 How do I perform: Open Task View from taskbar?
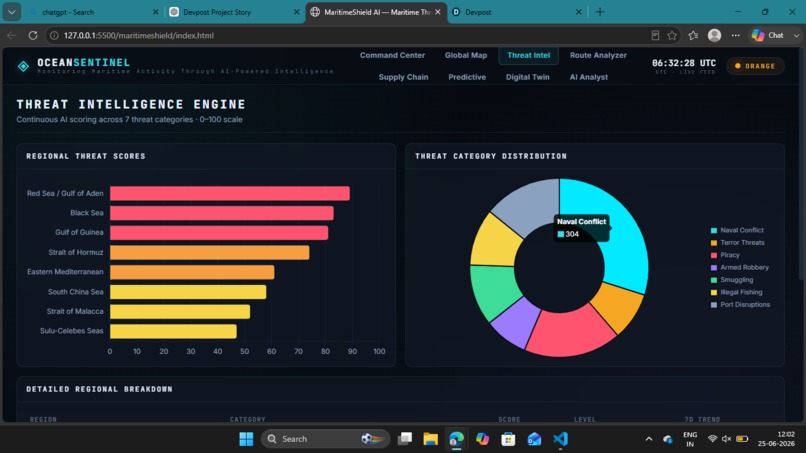pyautogui.click(x=405, y=439)
